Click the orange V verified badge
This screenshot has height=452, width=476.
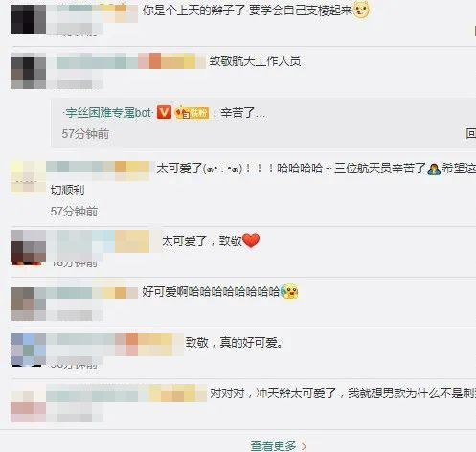pyautogui.click(x=164, y=112)
